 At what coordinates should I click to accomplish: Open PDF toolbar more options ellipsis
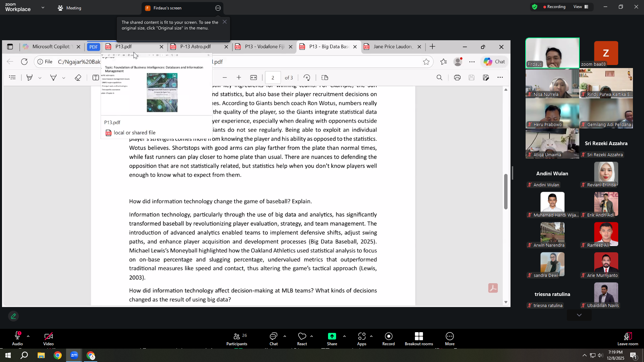(x=500, y=77)
